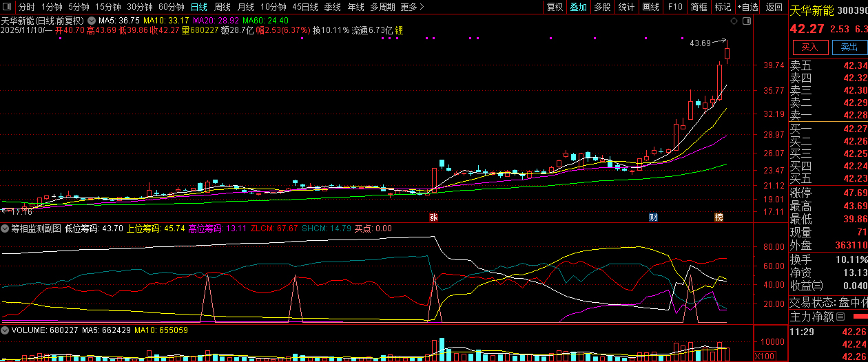This screenshot has width=868, height=362.
Task: Expand the VOLUME indicator dropdown
Action: (x=5, y=330)
